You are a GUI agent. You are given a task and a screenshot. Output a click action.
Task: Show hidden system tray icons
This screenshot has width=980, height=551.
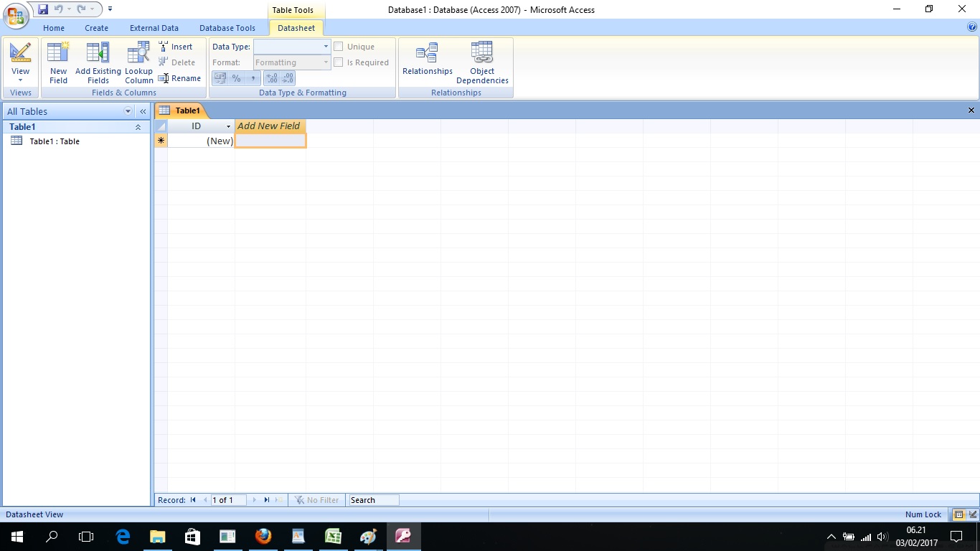831,537
